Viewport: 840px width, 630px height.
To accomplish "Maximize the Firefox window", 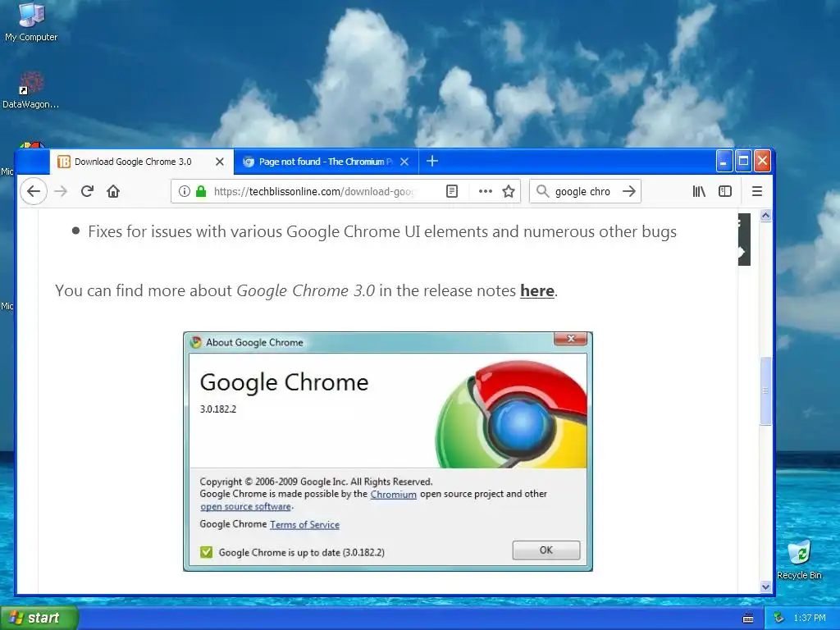I will point(743,161).
